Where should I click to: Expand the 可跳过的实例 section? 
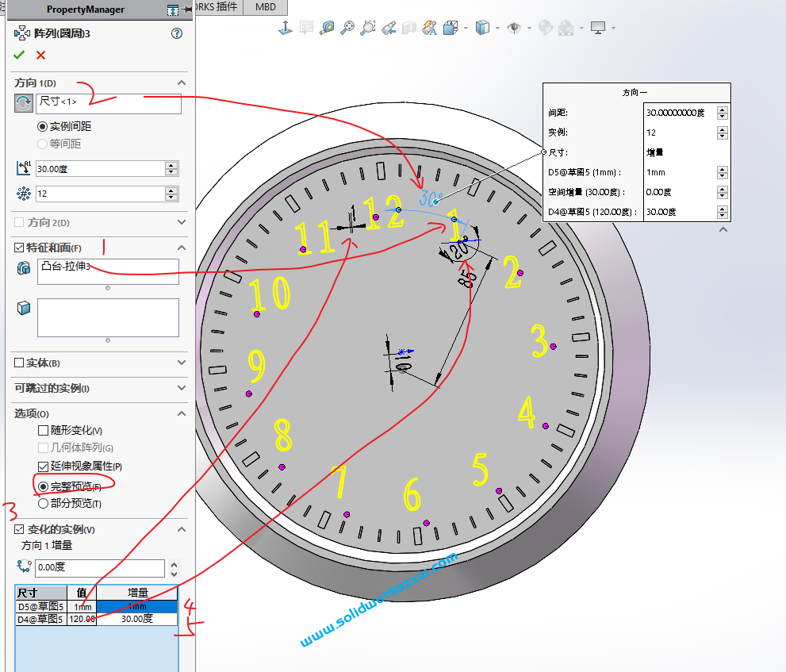pos(182,390)
